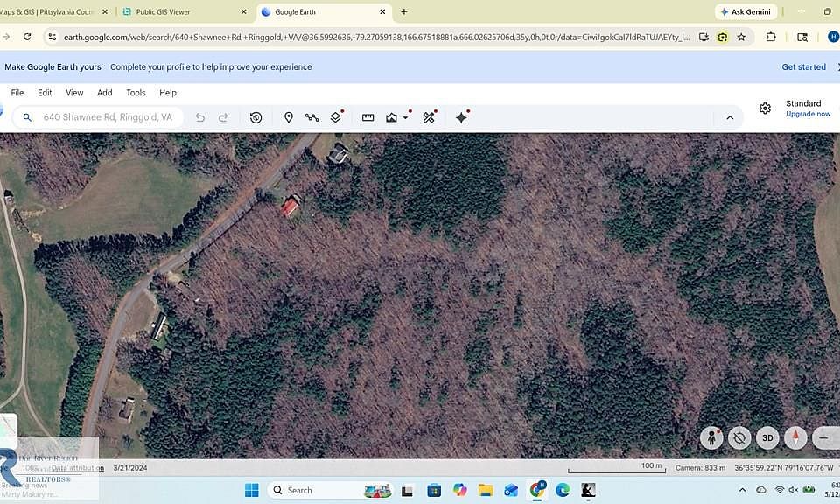Open a new browser tab
Screen dimensions: 840x504
point(404,11)
